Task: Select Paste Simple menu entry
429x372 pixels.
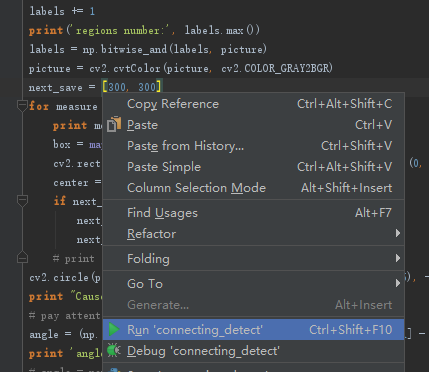Action: click(253, 167)
